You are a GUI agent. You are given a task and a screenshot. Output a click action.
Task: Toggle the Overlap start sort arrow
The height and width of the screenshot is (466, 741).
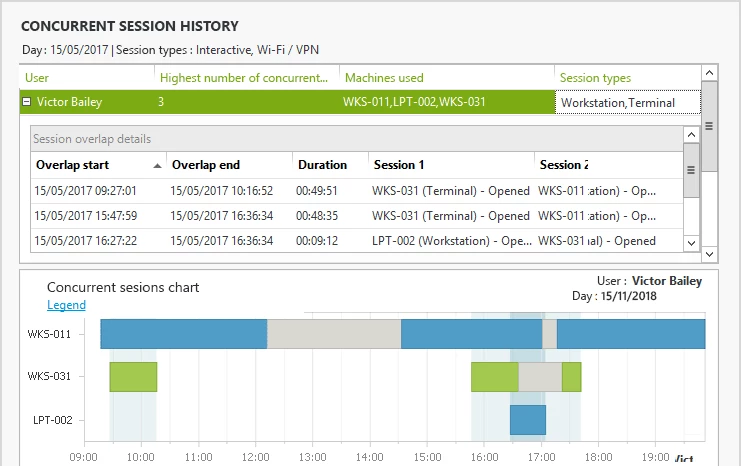click(x=157, y=165)
